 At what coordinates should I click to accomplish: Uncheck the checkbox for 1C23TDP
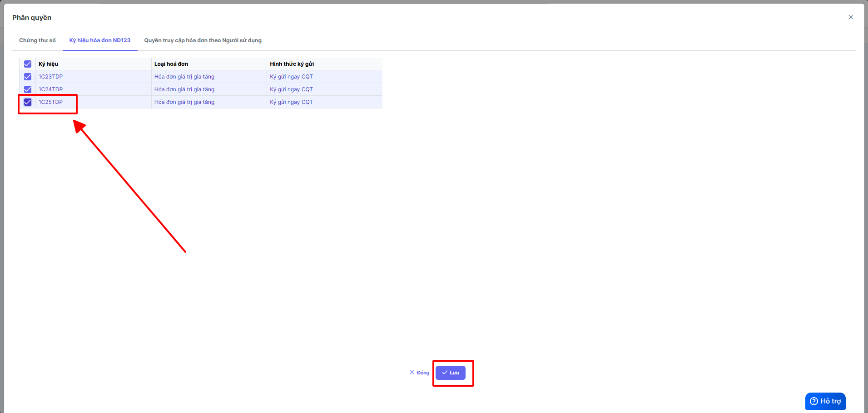[x=28, y=77]
